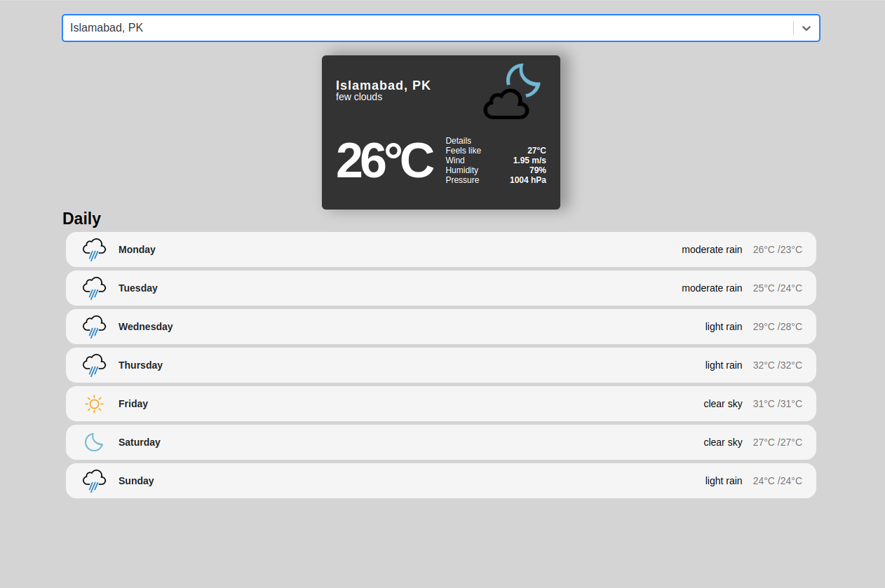Click the Feels like 27°C value
The height and width of the screenshot is (588, 885).
coord(536,151)
